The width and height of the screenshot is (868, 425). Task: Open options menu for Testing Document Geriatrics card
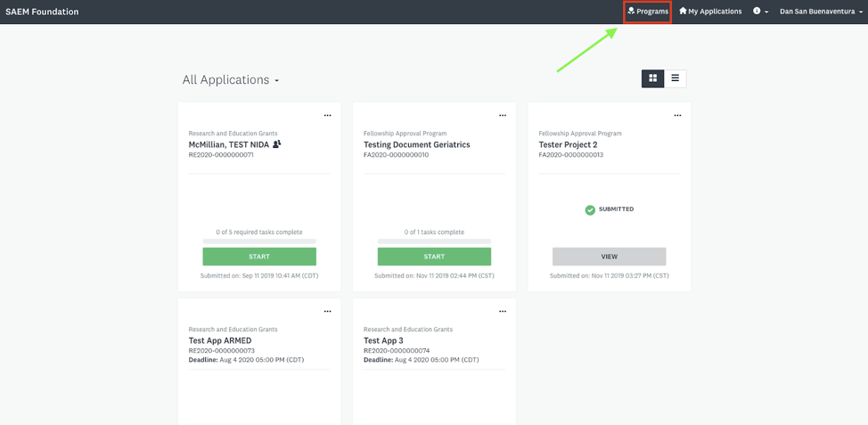(503, 116)
